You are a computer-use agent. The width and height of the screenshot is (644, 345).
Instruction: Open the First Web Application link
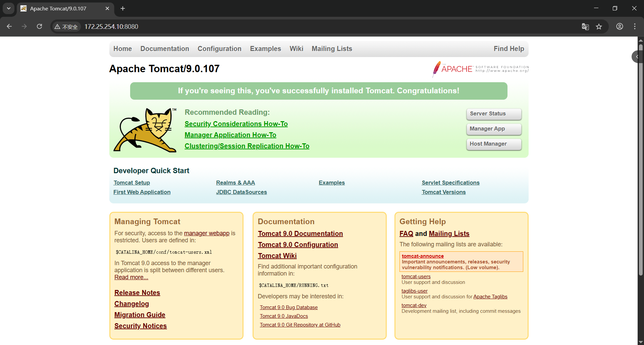(x=142, y=192)
